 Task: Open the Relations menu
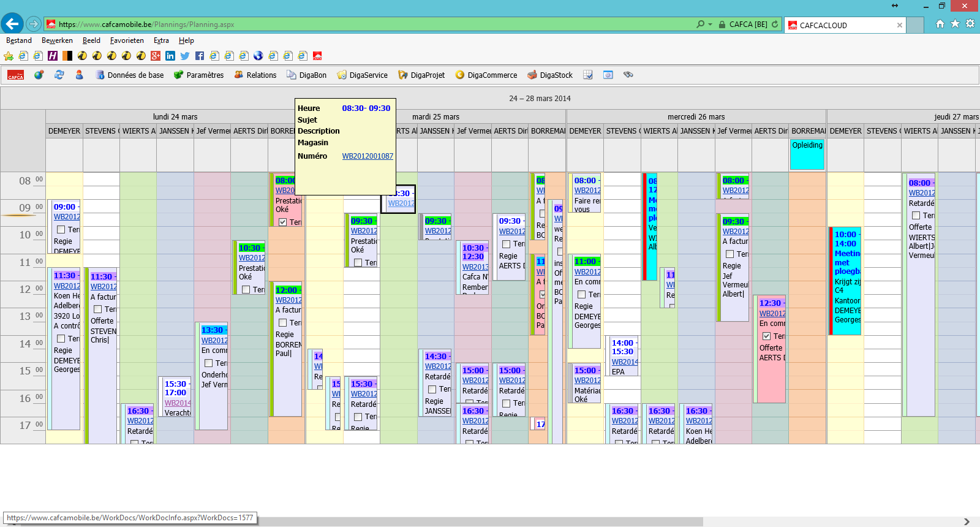(x=255, y=75)
